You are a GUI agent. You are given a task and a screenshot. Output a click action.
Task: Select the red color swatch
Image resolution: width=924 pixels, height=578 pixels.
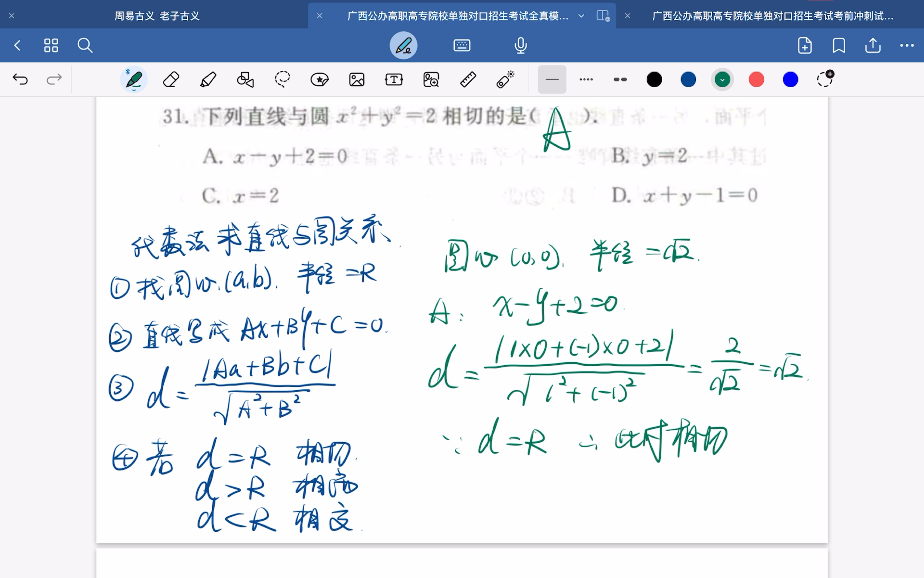756,79
